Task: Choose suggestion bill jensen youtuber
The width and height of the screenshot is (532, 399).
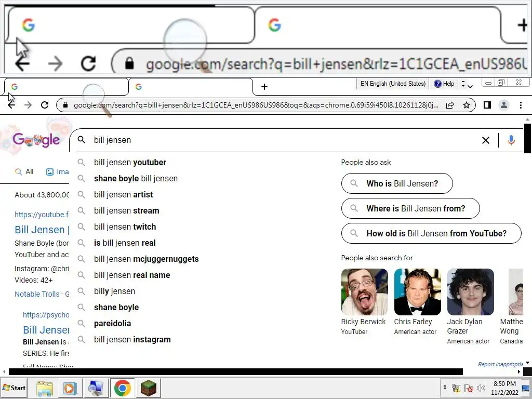Action: click(130, 162)
